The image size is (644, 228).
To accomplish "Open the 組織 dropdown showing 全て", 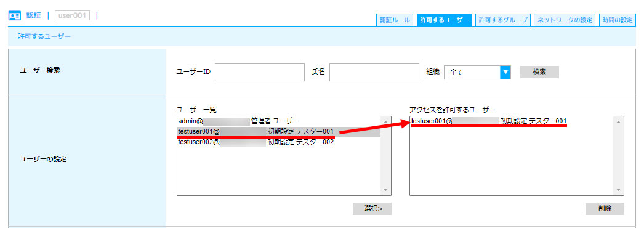I will tap(477, 72).
